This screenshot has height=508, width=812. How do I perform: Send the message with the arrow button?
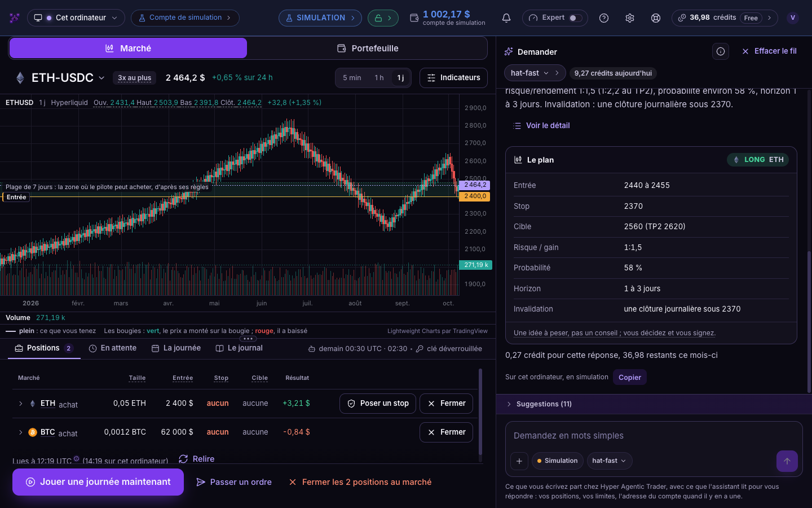(x=787, y=461)
